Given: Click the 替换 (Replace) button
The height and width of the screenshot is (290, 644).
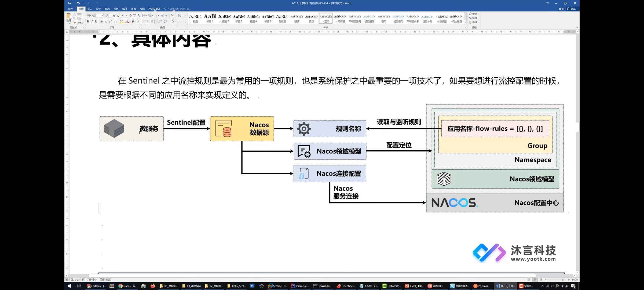Looking at the screenshot, I should (473, 18).
